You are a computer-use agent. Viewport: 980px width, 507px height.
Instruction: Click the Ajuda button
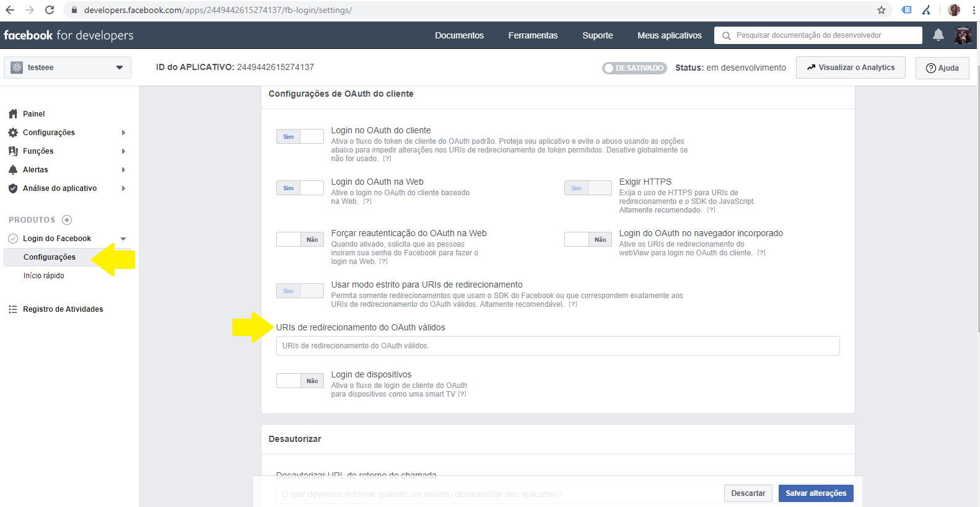(942, 68)
